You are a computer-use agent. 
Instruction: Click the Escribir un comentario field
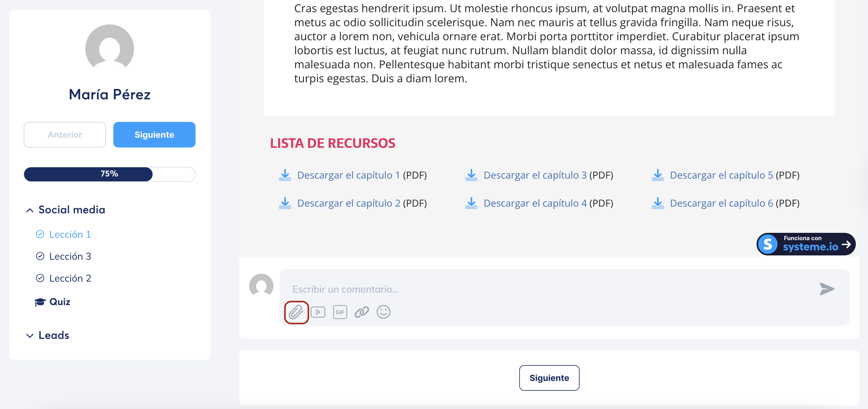[539, 289]
